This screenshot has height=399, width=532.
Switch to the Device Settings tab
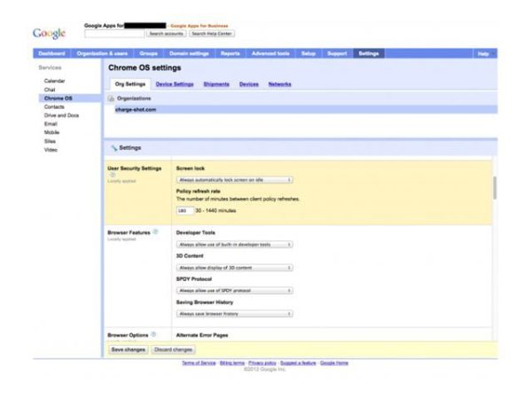pyautogui.click(x=175, y=84)
